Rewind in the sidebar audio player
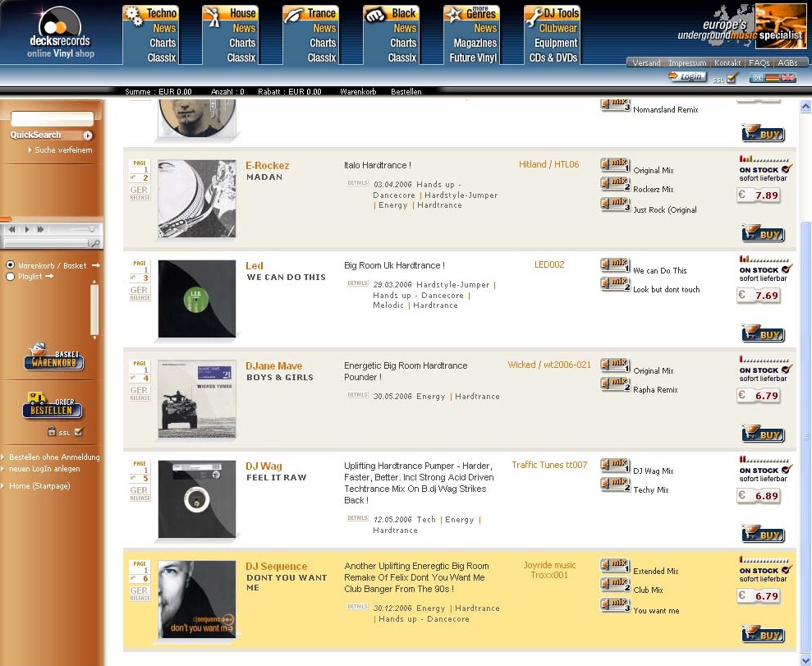 (x=12, y=229)
